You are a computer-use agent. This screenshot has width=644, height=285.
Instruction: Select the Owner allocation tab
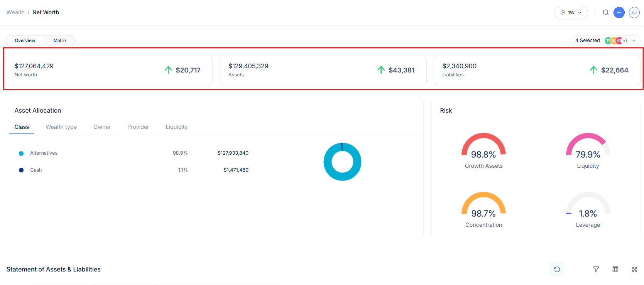coord(102,127)
